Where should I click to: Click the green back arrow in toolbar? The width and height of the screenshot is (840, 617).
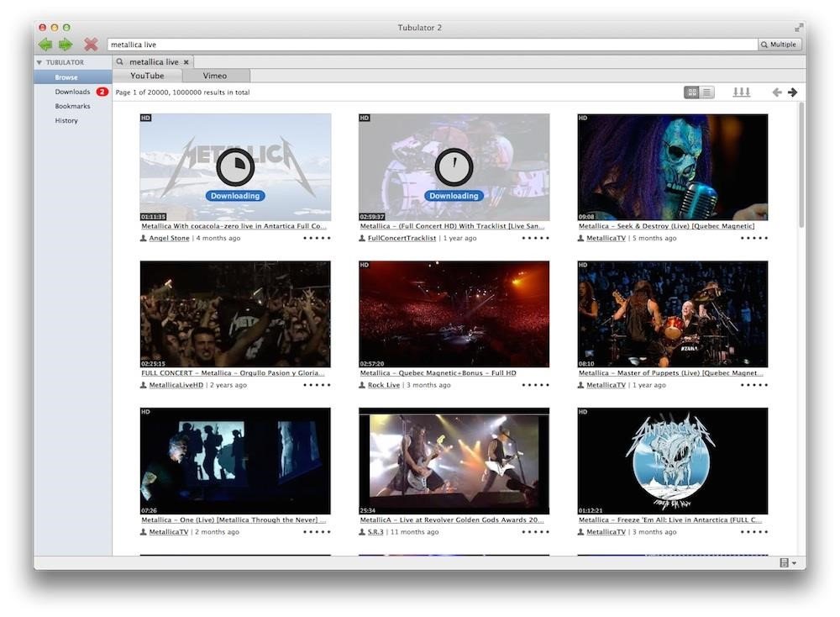point(45,45)
